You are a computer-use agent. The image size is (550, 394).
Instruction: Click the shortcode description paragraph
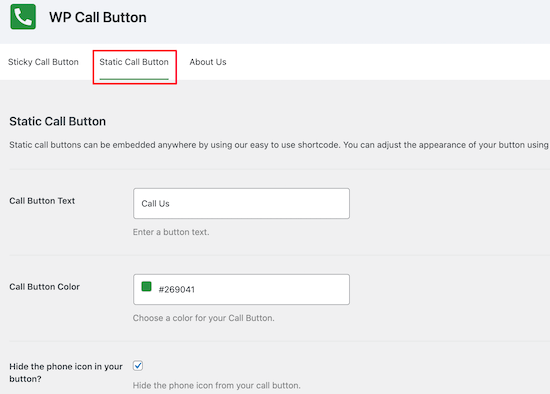tap(279, 145)
